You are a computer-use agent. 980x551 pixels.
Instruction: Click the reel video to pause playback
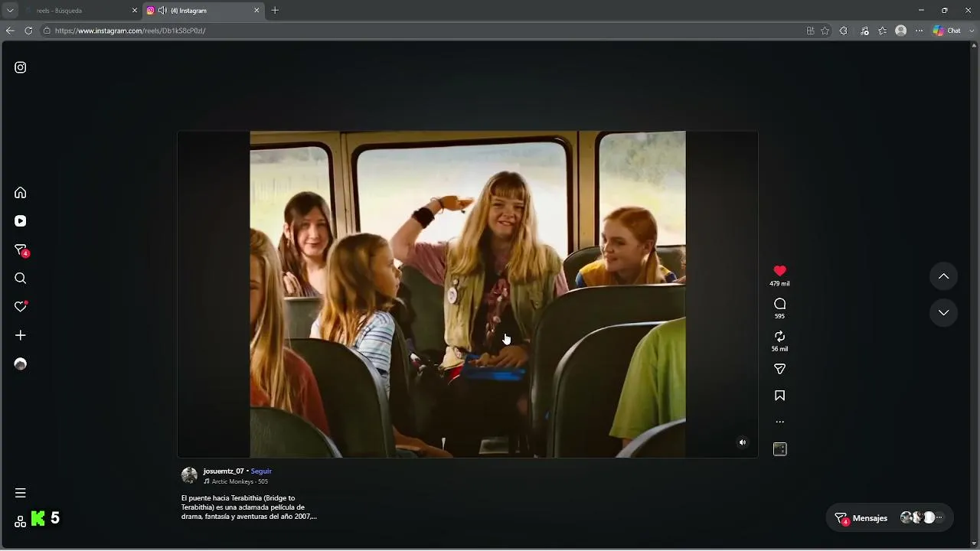467,295
